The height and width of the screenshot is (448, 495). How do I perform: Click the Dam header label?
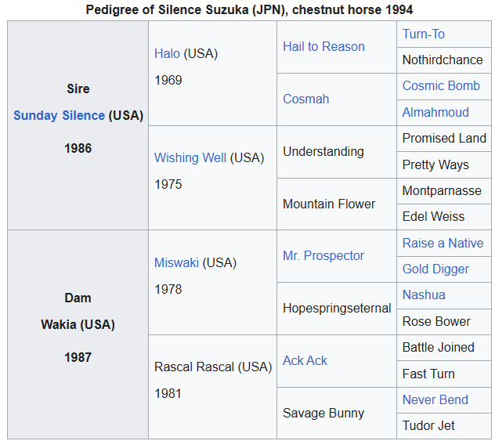click(x=78, y=298)
